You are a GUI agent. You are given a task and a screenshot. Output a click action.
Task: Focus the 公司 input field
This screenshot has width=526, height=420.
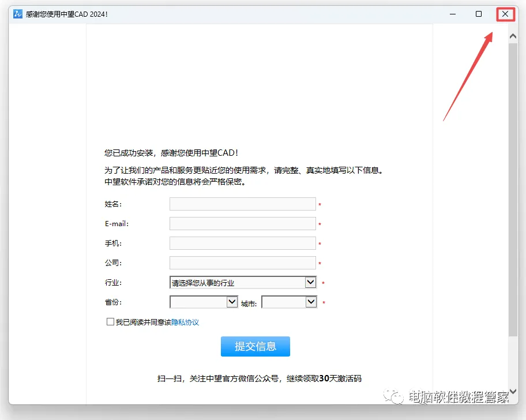[243, 263]
